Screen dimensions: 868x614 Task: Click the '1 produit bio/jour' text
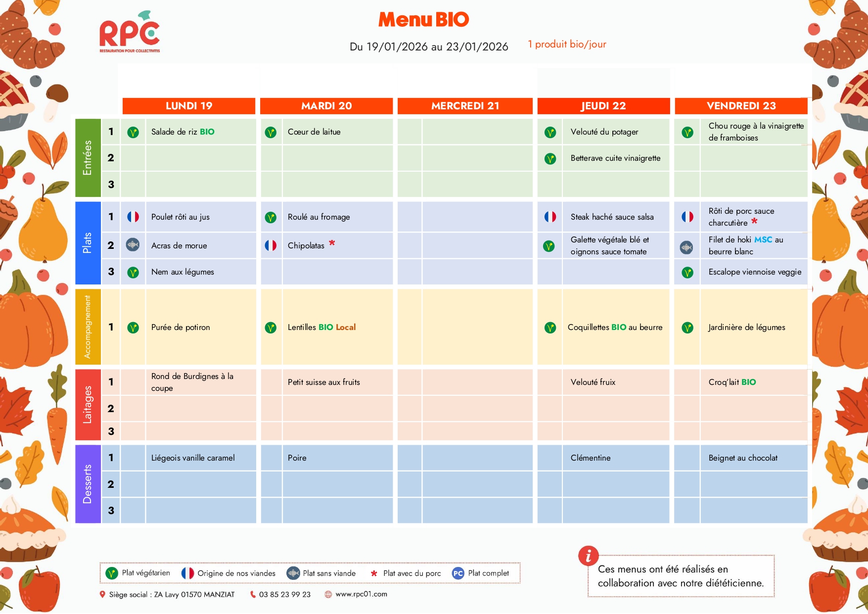pos(567,44)
